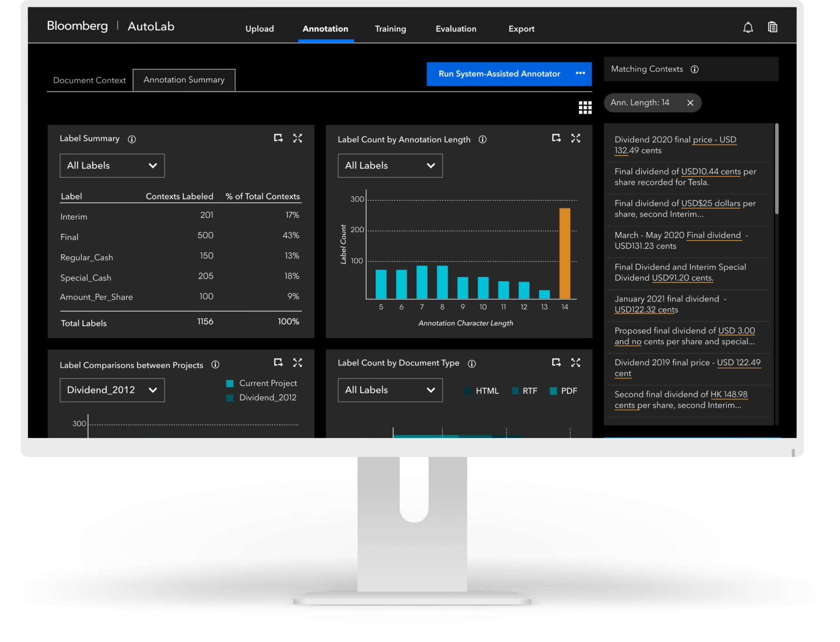Maximize the Label Comparisons between Projects panel
The height and width of the screenshot is (642, 840).
coord(298,362)
